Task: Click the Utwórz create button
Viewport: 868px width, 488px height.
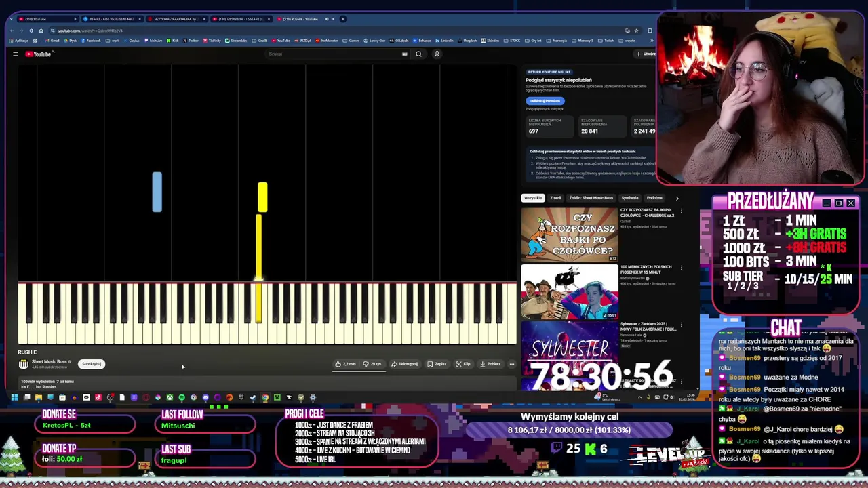Action: tap(646, 54)
